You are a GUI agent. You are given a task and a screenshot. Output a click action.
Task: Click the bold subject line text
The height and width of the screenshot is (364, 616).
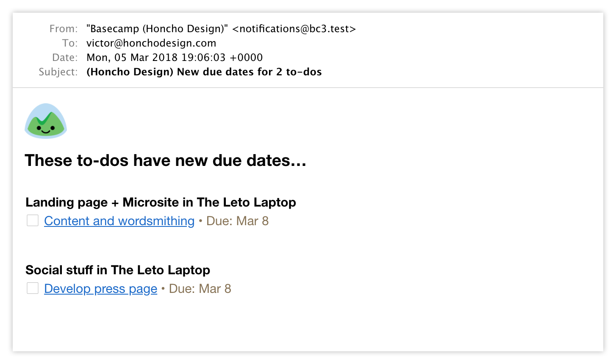coord(204,72)
